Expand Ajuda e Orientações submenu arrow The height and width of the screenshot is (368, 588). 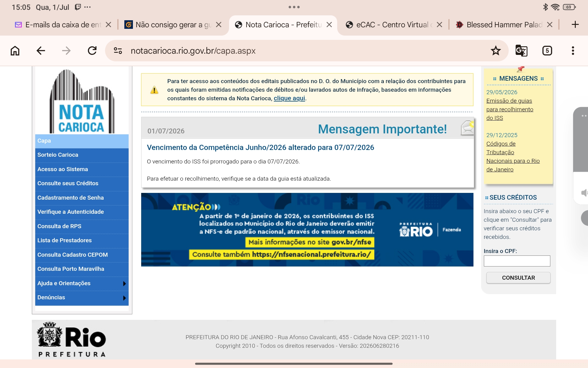124,284
